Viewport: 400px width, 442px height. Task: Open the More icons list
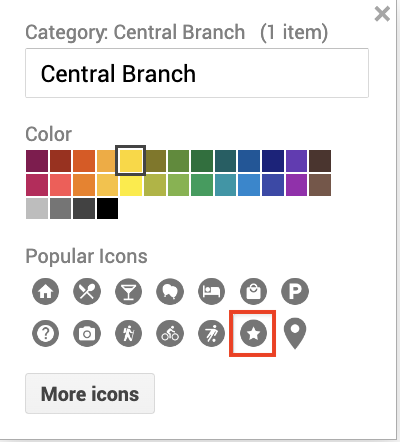(90, 394)
